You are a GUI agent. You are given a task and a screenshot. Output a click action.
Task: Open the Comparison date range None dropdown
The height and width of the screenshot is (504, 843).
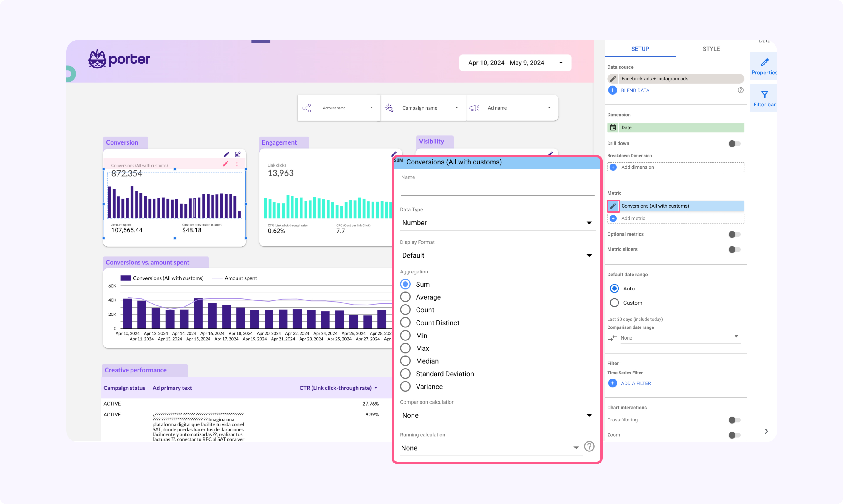point(680,338)
